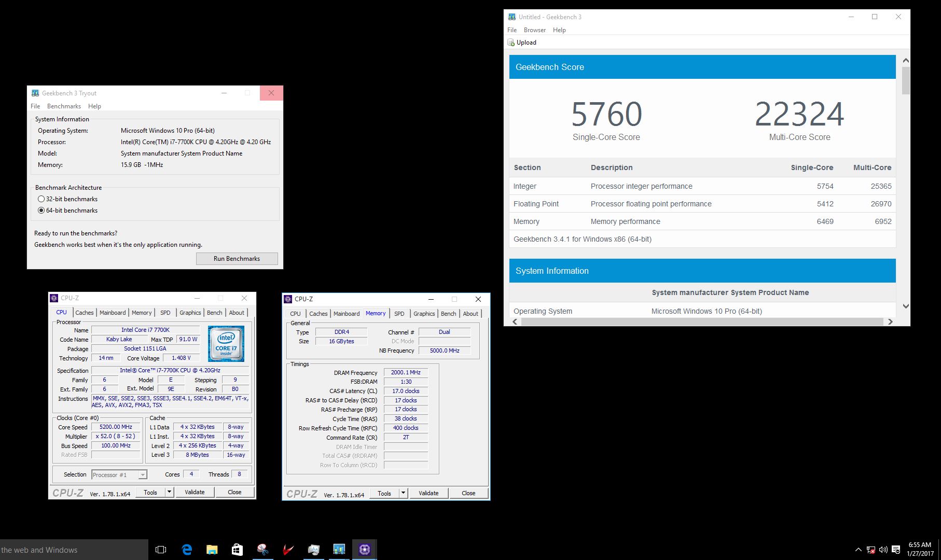
Task: Open SPD tab in right CPU-Z window
Action: click(x=399, y=314)
